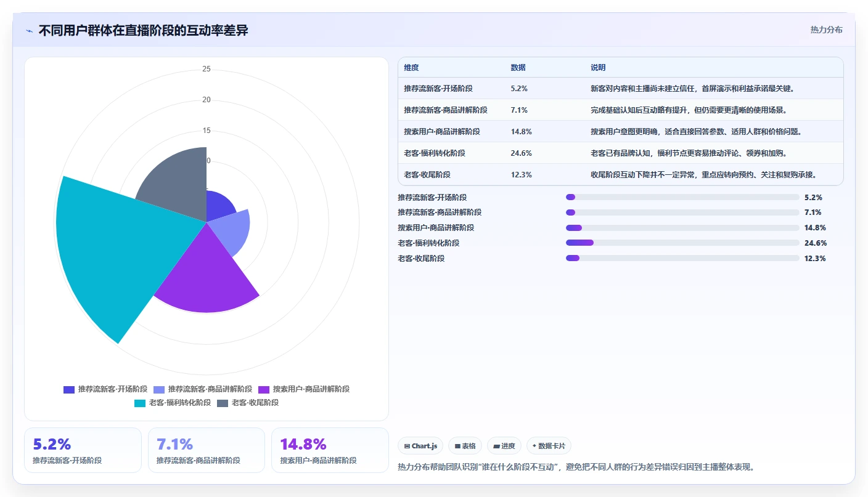This screenshot has width=868, height=497.
Task: Click the icon in the Chart.js tag
Action: pos(407,446)
